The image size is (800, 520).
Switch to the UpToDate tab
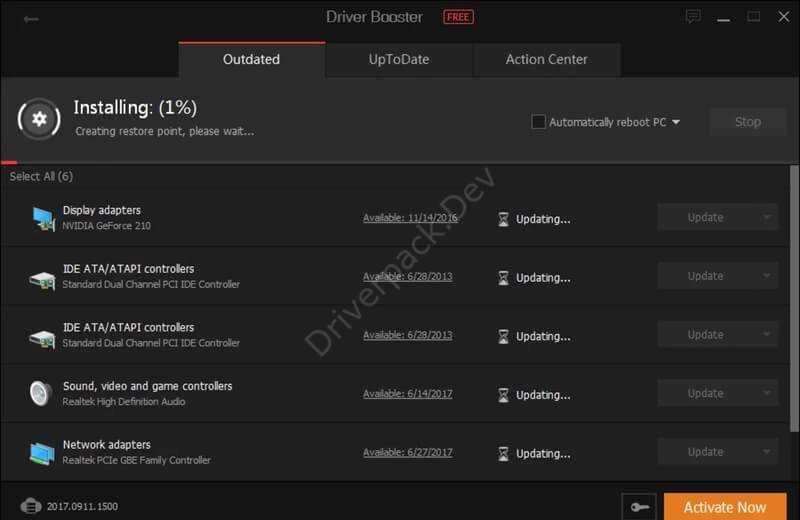(x=399, y=59)
